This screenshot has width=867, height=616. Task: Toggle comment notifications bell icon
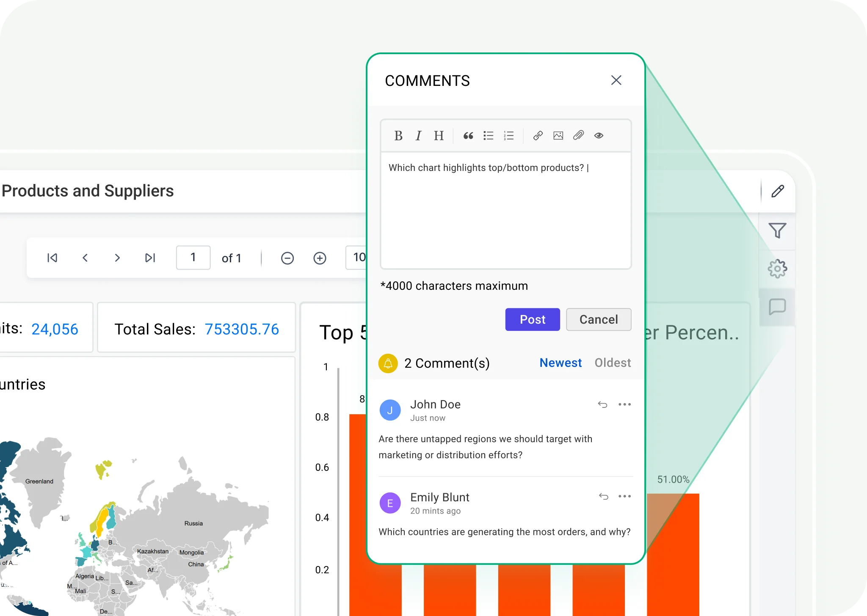(388, 363)
